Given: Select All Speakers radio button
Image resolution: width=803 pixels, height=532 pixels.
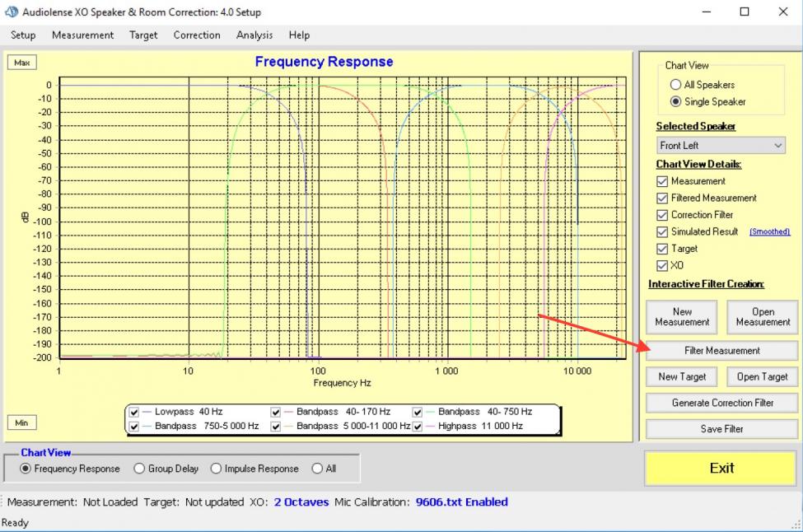Looking at the screenshot, I should tap(675, 85).
